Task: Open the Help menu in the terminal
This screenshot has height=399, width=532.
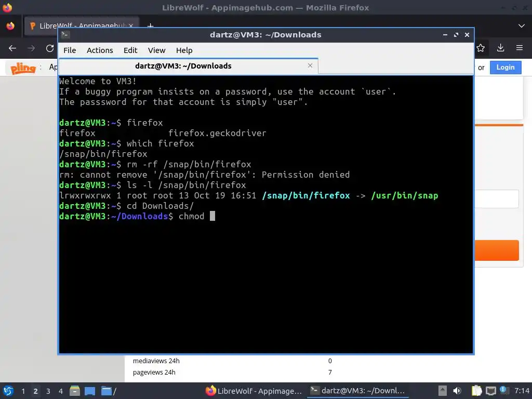Action: [184, 50]
